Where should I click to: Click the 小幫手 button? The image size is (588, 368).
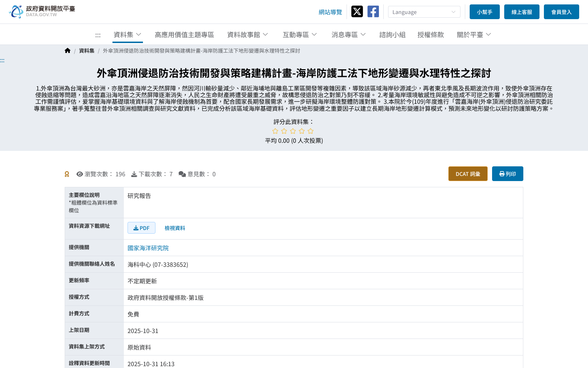click(485, 12)
